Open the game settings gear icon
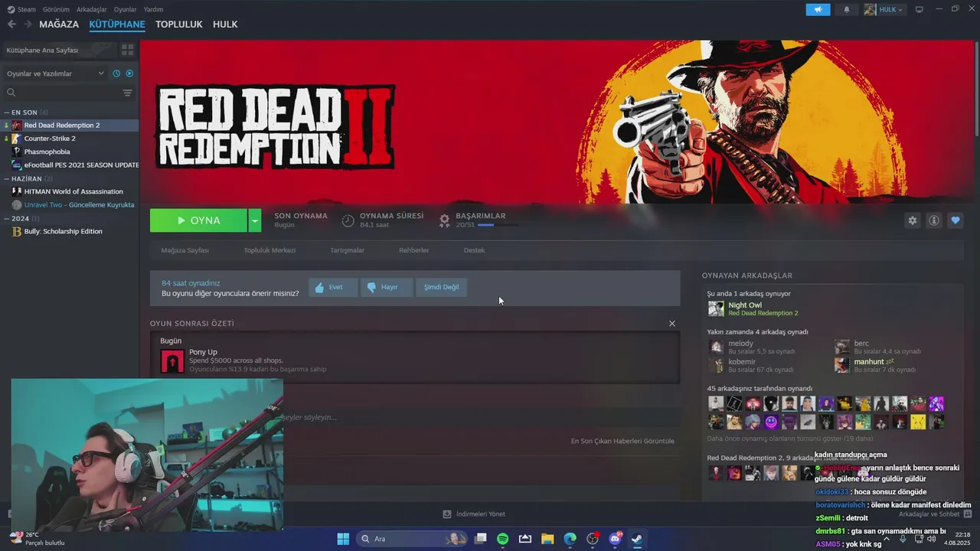Viewport: 980px width, 551px height. 912,220
